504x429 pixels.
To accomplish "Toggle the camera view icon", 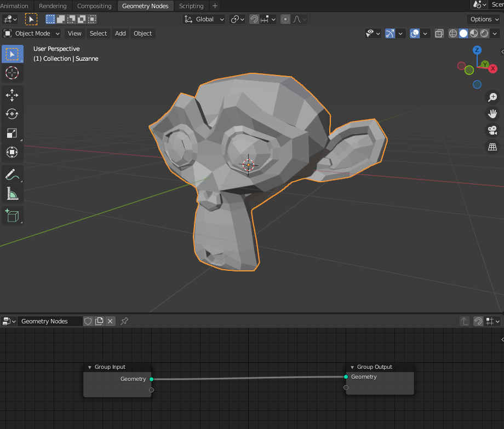I will point(492,130).
